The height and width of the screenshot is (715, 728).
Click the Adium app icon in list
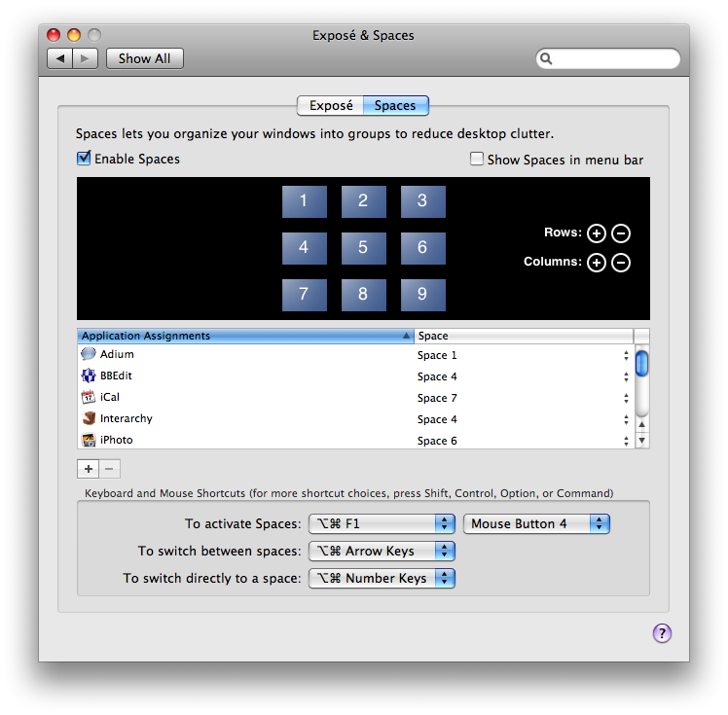tap(89, 355)
